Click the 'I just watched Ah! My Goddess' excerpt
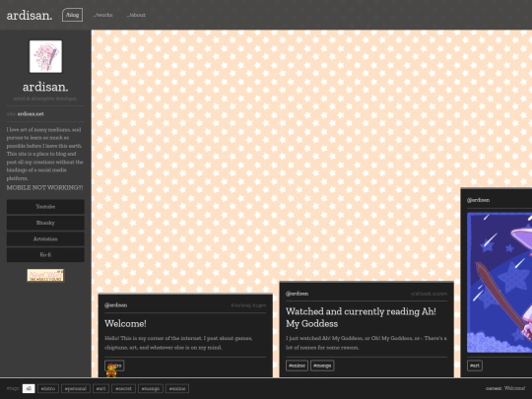Image resolution: width=532 pixels, height=399 pixels. (x=366, y=343)
